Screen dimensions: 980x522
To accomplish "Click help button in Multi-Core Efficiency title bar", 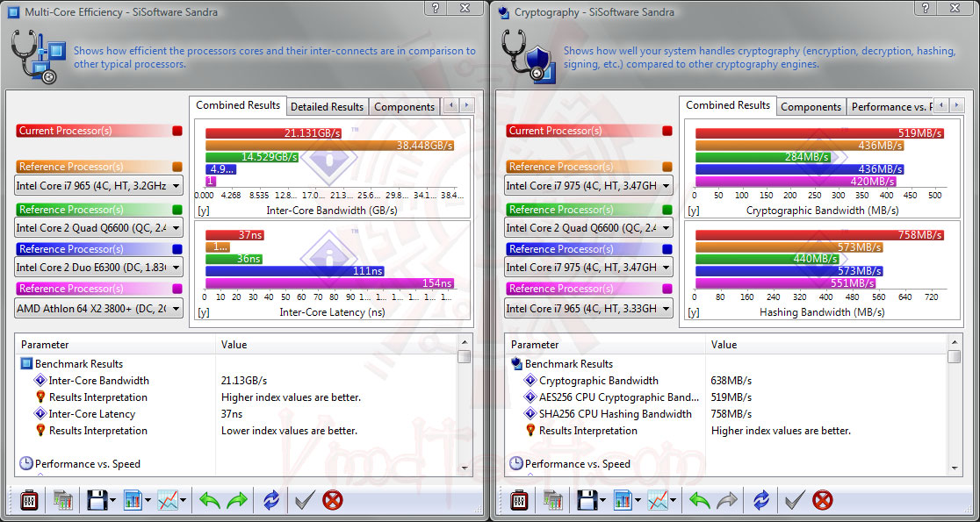I will click(x=436, y=8).
